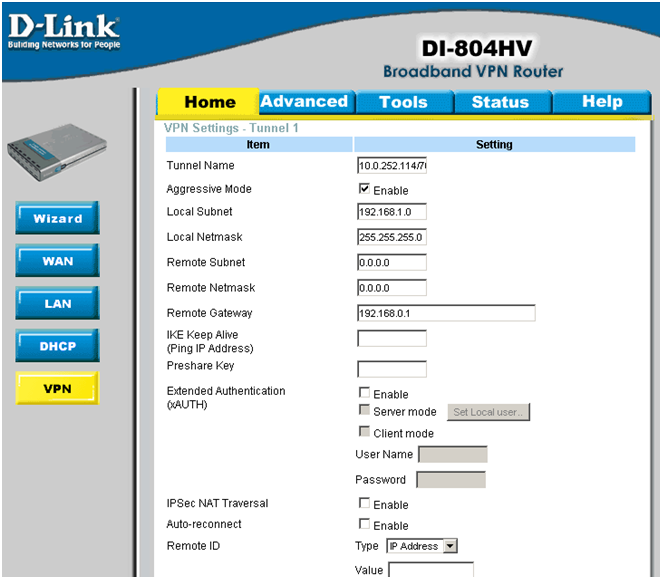Screen dimensions: 662x579
Task: Click the router device image
Action: click(x=57, y=152)
